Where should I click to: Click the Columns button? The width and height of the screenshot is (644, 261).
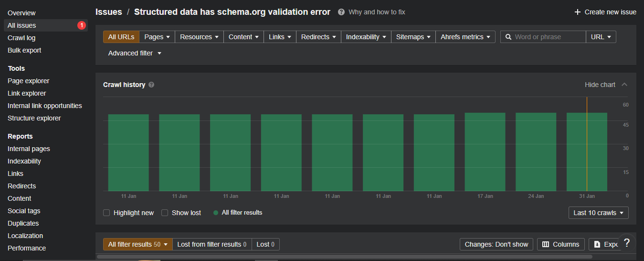click(561, 244)
